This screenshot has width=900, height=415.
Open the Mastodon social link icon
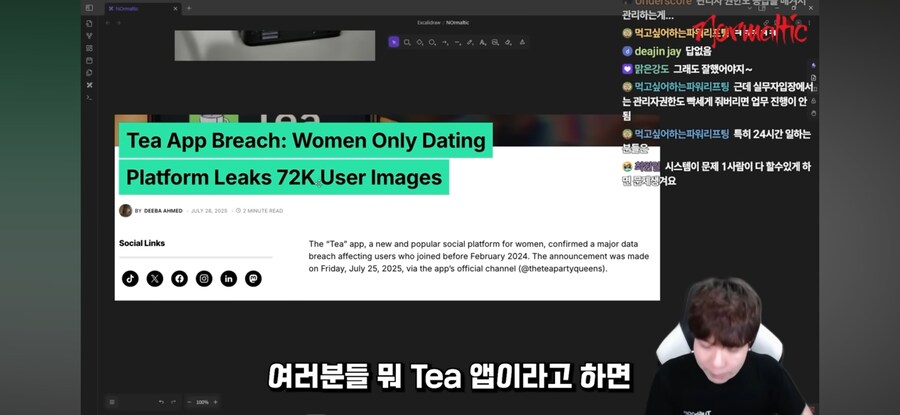click(253, 279)
